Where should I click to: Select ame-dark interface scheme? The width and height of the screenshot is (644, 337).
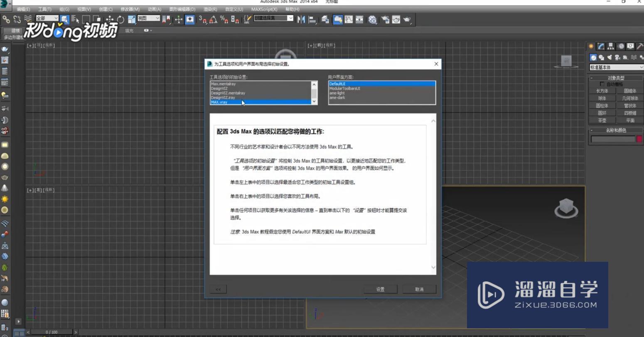(x=382, y=98)
